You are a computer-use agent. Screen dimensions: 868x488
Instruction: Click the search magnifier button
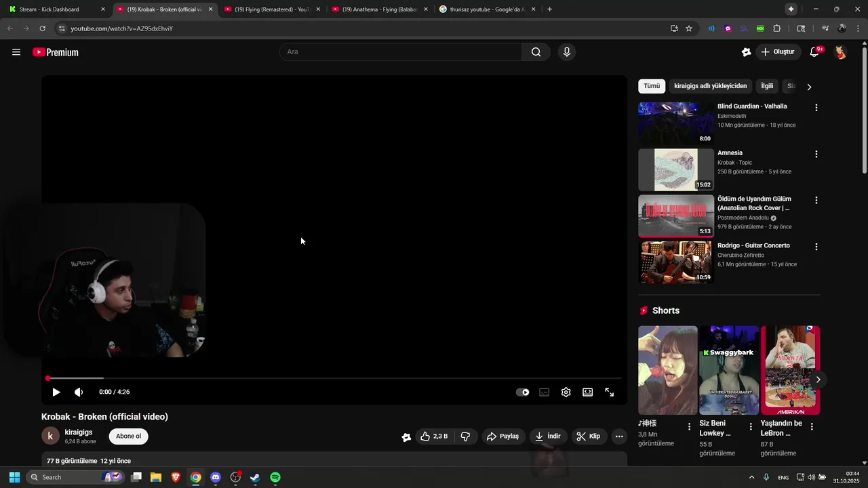point(536,52)
